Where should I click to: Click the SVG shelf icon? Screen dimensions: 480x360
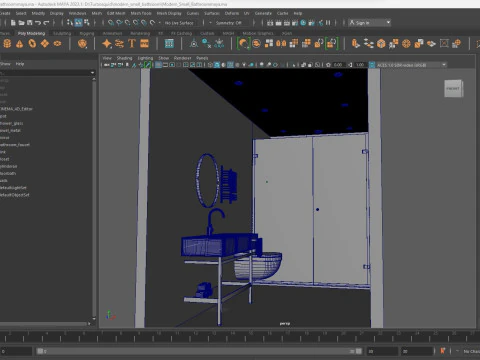(144, 44)
